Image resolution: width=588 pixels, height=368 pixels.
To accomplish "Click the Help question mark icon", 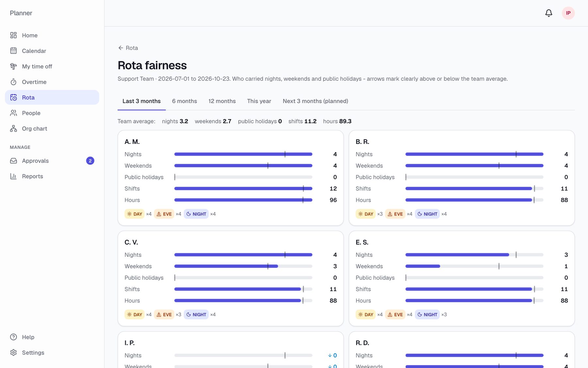I will (13, 337).
